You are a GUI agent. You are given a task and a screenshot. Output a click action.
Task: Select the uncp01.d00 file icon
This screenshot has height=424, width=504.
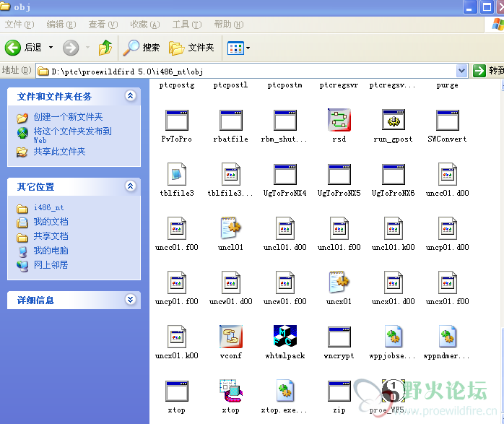(x=448, y=228)
